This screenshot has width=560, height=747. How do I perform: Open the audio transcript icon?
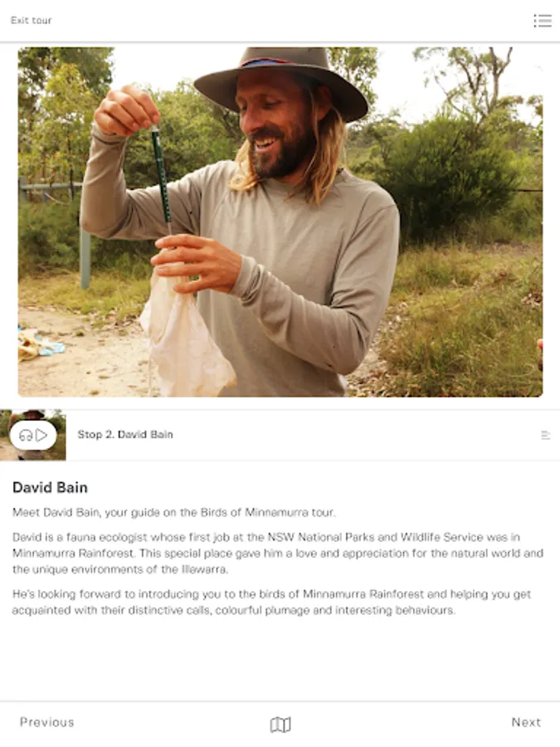click(x=546, y=435)
